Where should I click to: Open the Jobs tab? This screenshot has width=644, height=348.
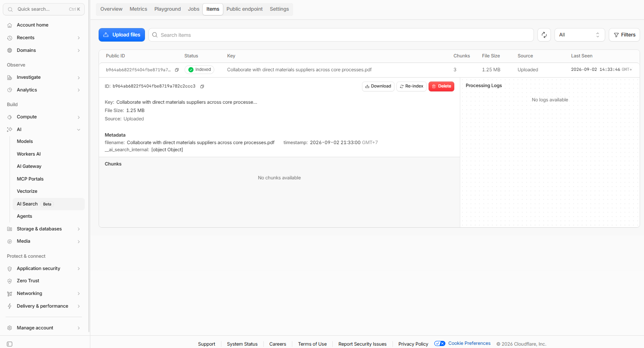pyautogui.click(x=194, y=9)
